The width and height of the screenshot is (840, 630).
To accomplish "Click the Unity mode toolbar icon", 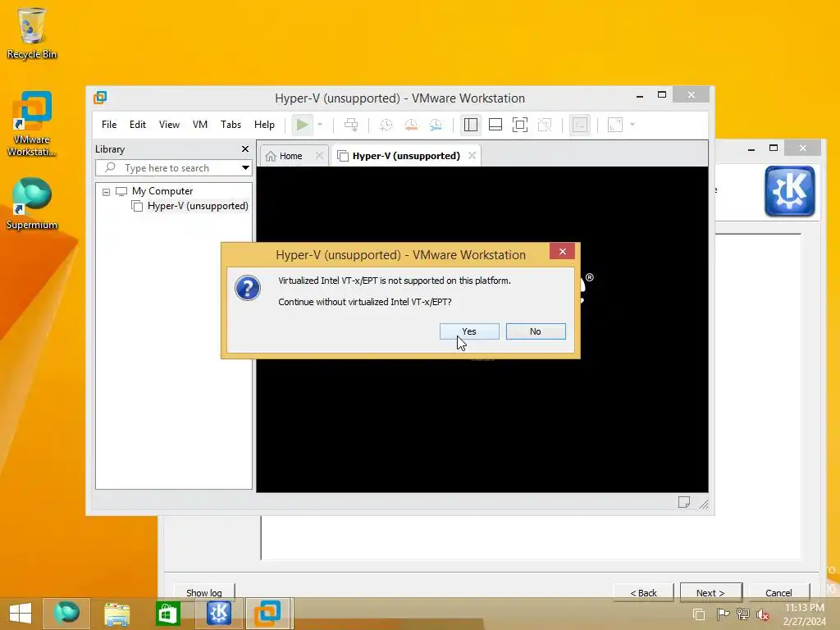I will (545, 125).
